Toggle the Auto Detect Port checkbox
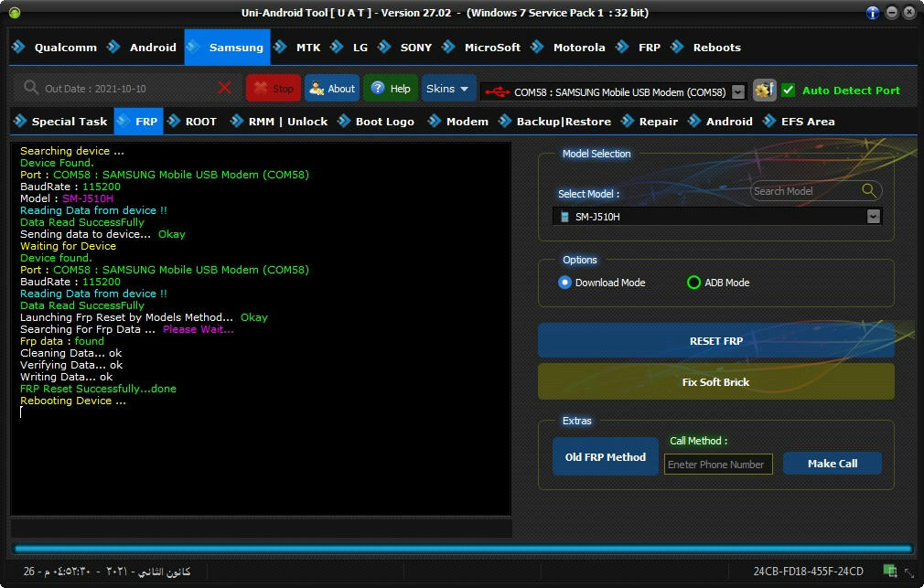This screenshot has width=924, height=588. [x=788, y=91]
